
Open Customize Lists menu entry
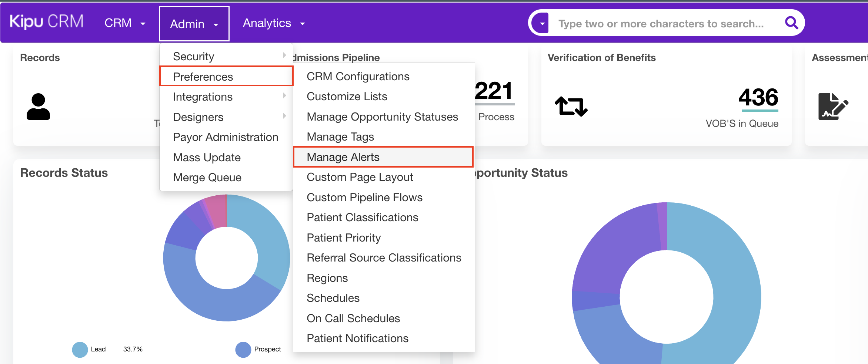(x=347, y=97)
